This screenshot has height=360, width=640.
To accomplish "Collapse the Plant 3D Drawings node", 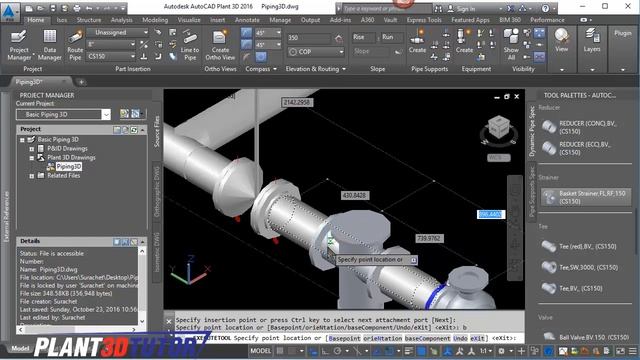I will (x=32, y=158).
